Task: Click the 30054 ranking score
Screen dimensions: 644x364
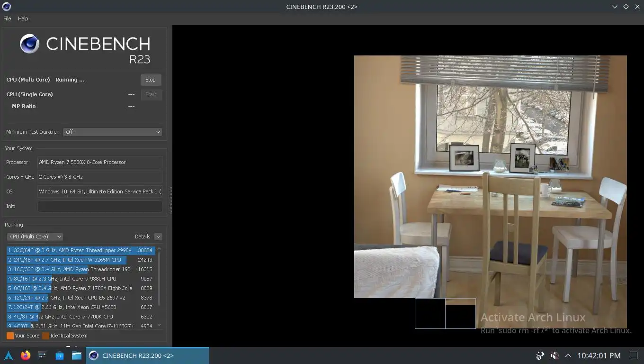Action: point(145,250)
